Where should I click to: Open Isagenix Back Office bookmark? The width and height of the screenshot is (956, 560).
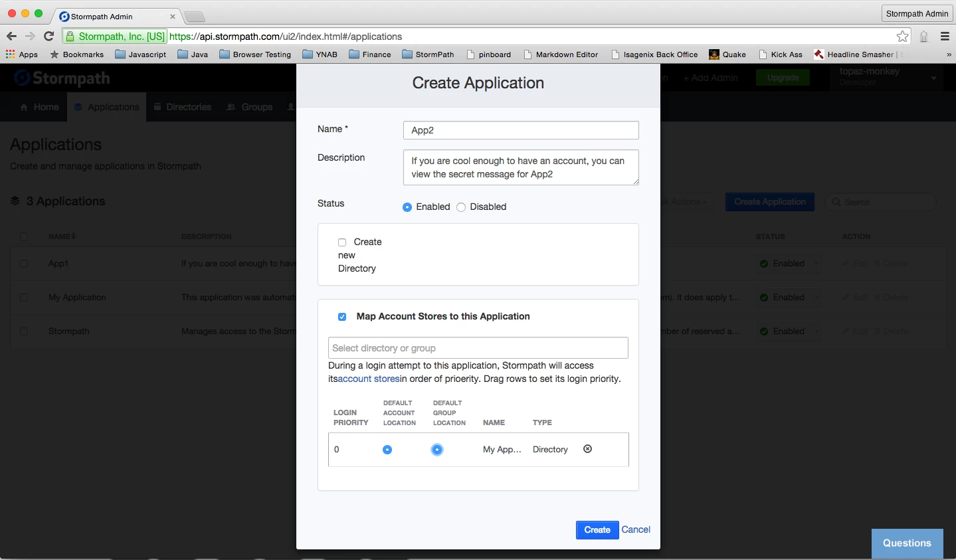click(x=654, y=54)
